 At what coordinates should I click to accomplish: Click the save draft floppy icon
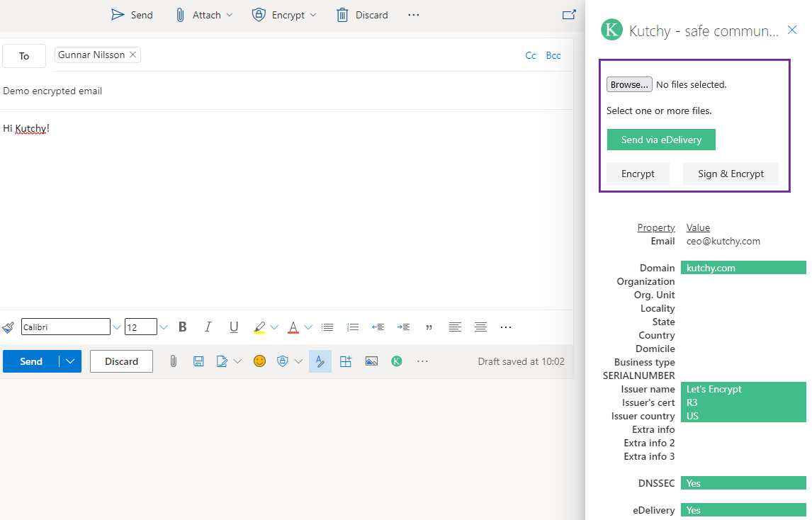point(198,361)
